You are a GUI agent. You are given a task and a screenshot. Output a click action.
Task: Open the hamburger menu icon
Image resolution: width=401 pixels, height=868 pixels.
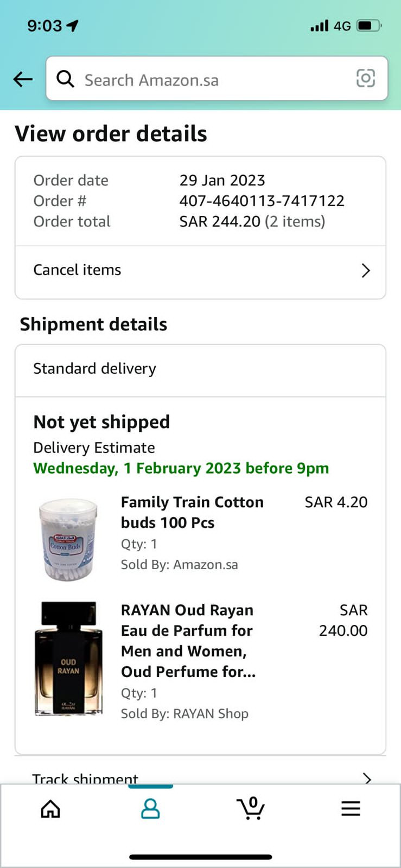(351, 808)
